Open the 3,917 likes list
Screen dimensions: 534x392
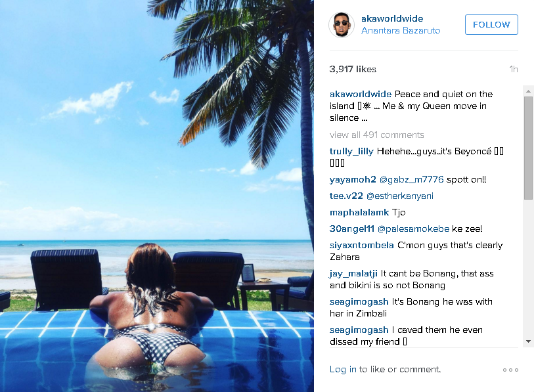point(353,69)
